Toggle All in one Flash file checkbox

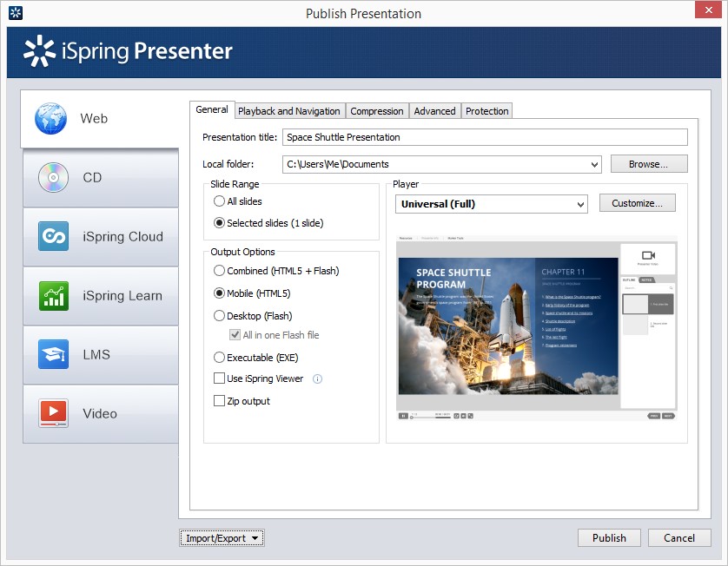(235, 334)
